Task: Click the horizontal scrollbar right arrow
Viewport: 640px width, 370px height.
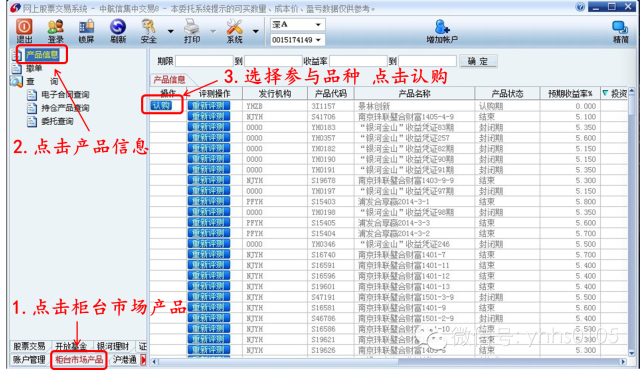Action: click(623, 361)
